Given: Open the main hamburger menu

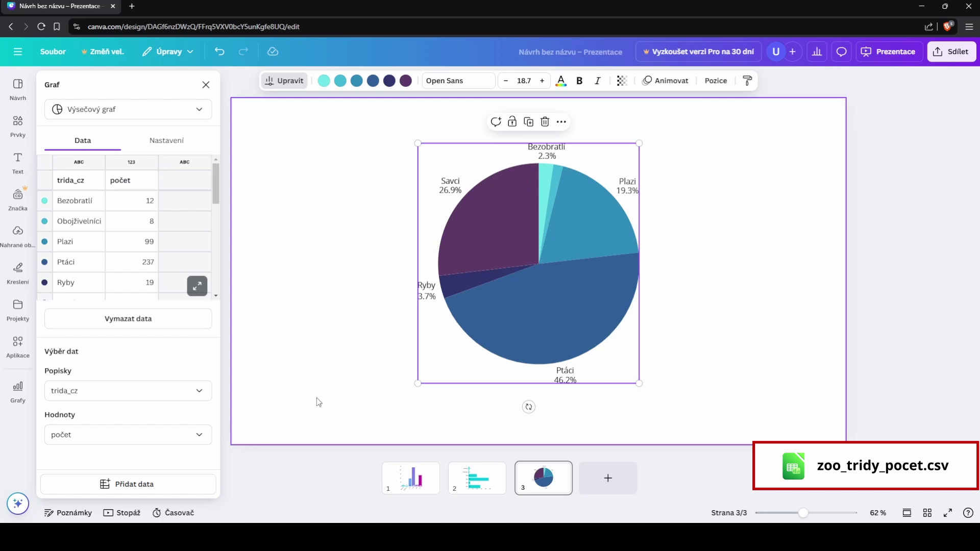Looking at the screenshot, I should coord(18,52).
